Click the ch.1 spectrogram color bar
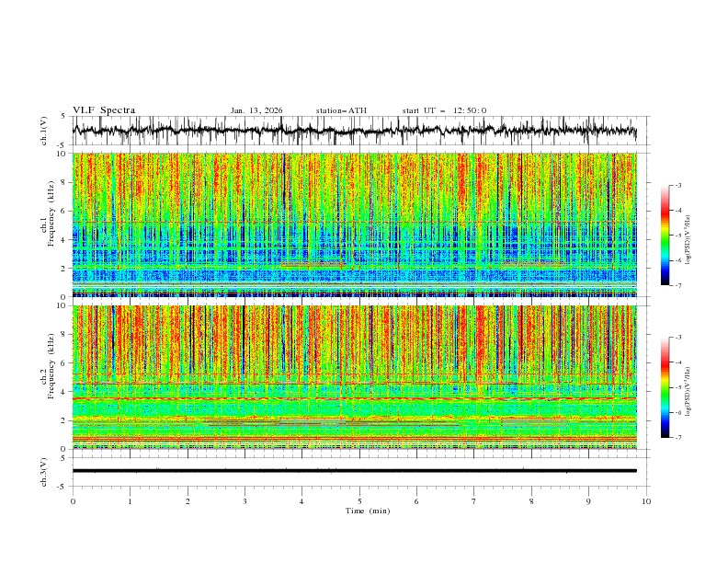 [x=665, y=236]
